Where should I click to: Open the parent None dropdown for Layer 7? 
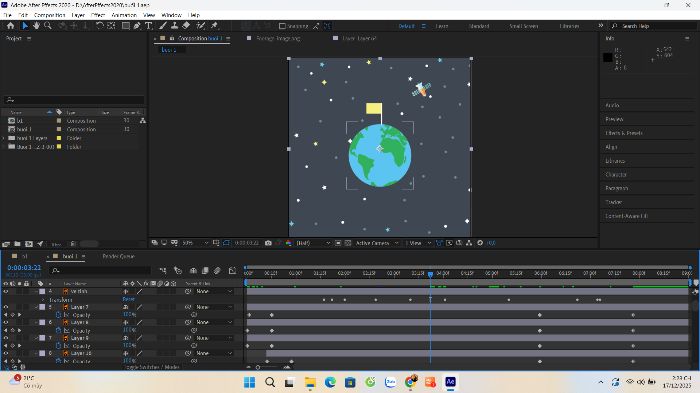pyautogui.click(x=214, y=307)
